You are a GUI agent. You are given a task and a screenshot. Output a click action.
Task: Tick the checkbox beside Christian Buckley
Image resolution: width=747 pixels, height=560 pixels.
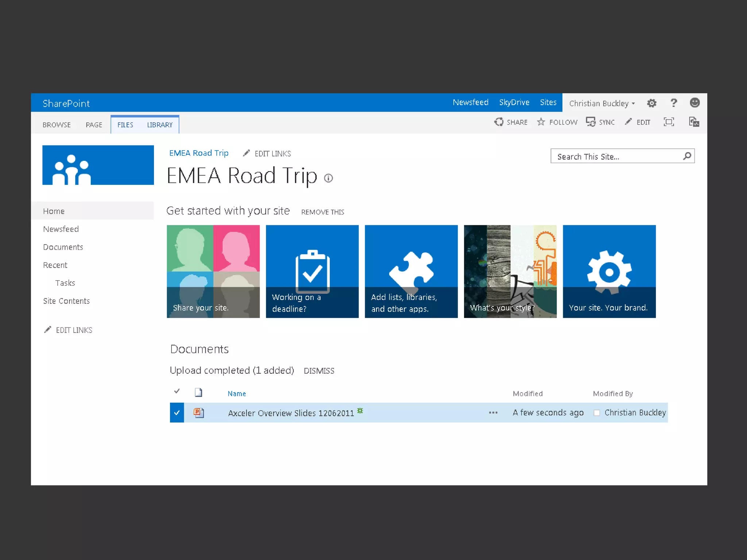pos(597,413)
